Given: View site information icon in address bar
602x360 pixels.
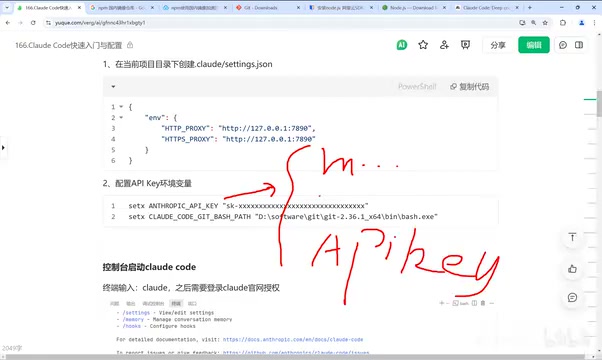Looking at the screenshot, I should coord(48,23).
